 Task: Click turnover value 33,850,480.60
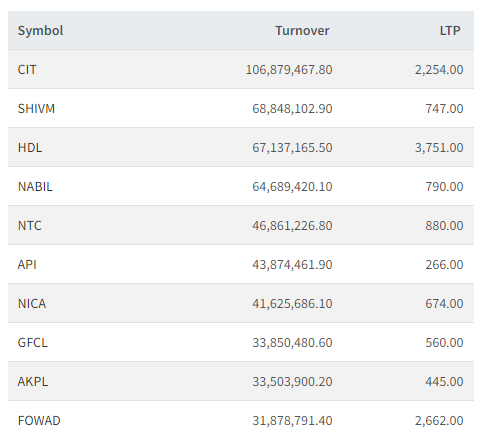pos(292,343)
